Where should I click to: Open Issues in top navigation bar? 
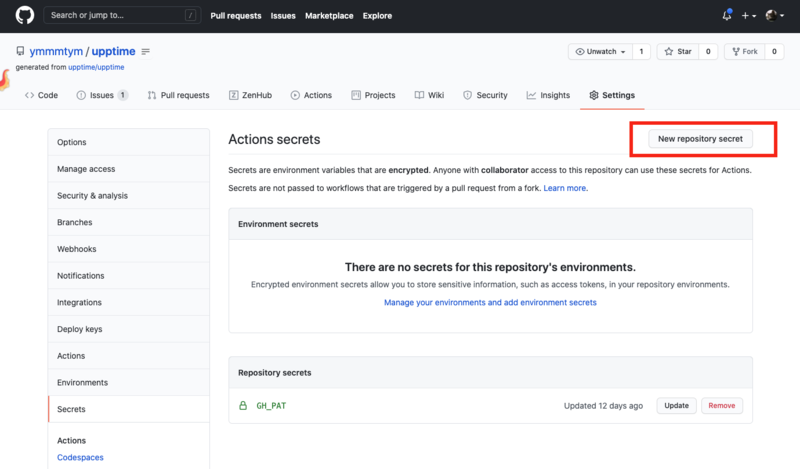[283, 16]
